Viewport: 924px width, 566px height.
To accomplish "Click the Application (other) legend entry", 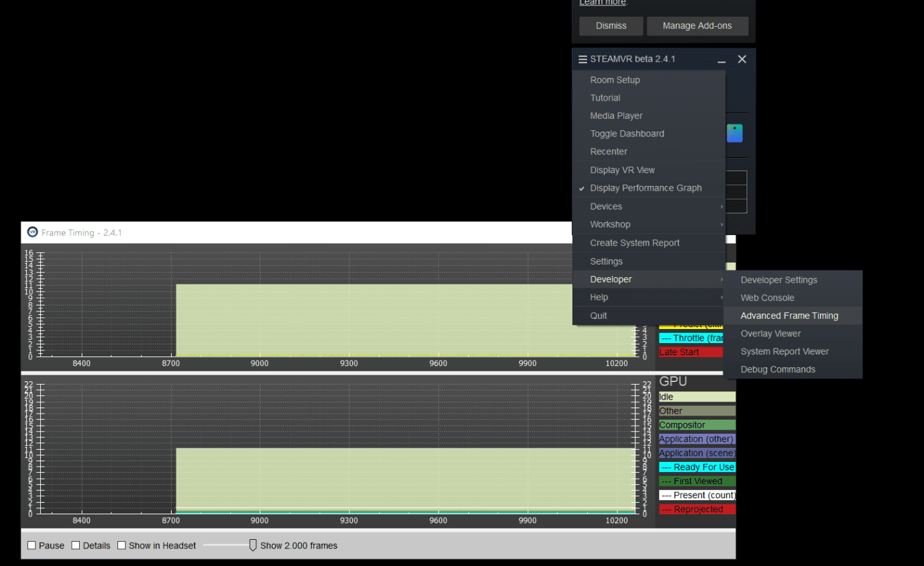I will pyautogui.click(x=697, y=439).
